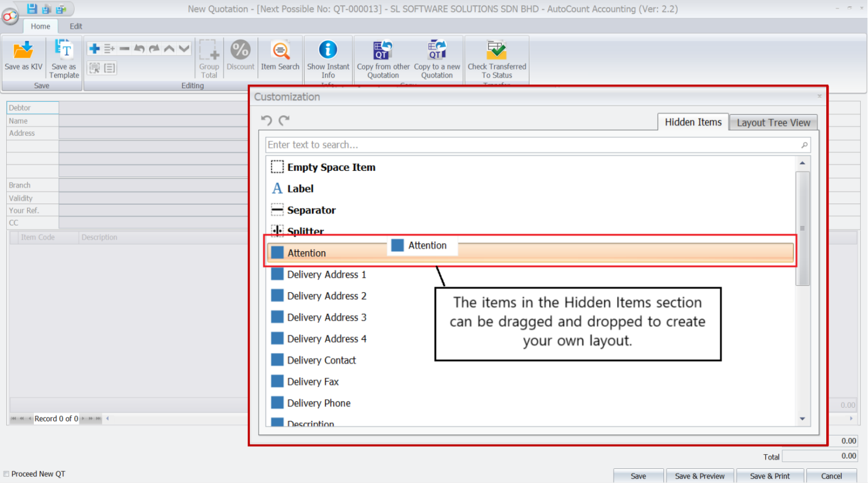Click the hidden items search field
This screenshot has width=868, height=483.
[538, 145]
